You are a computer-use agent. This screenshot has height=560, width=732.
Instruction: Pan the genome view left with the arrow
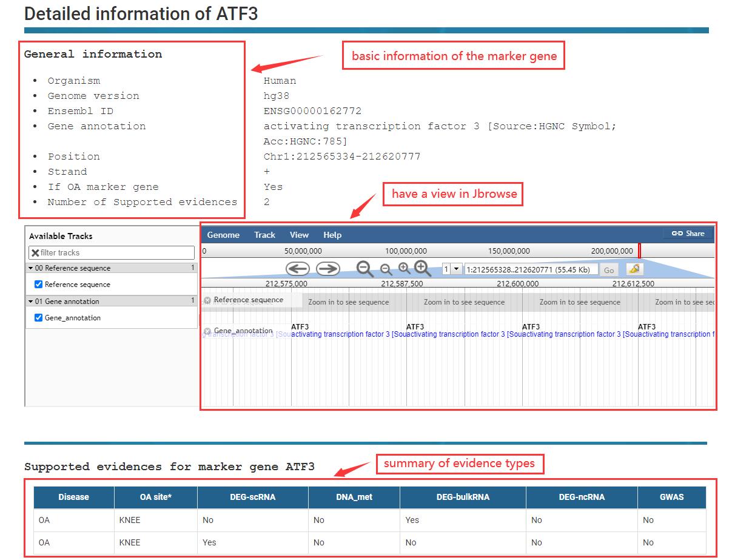tap(297, 269)
